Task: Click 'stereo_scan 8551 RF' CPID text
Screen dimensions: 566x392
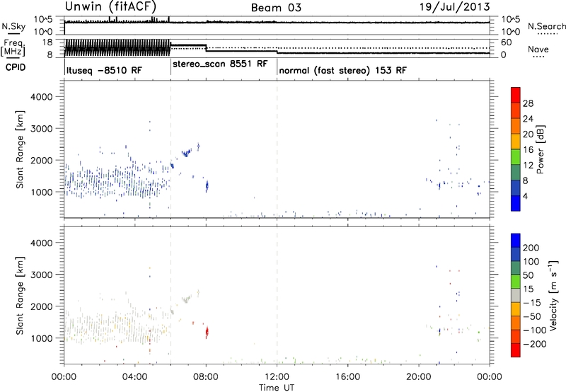Action: (x=220, y=64)
